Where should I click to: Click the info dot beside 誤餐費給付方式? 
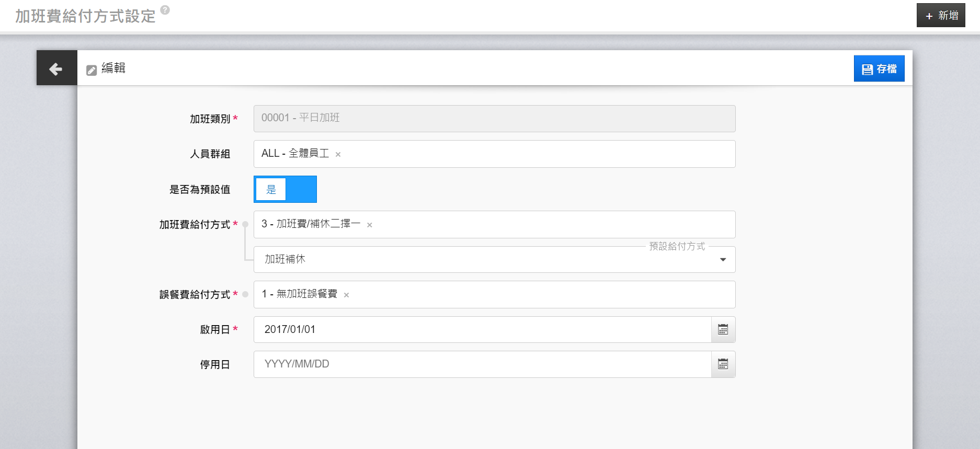tap(245, 294)
